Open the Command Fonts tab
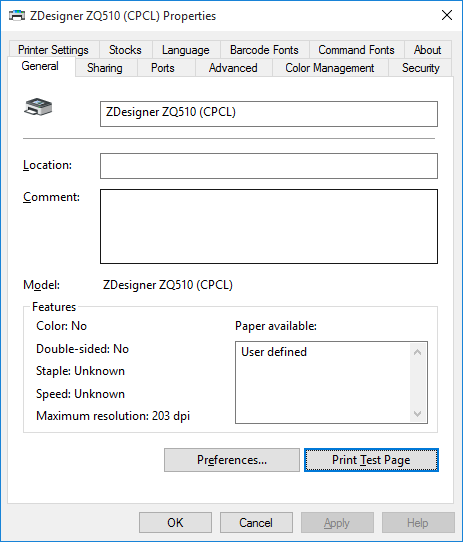This screenshot has width=463, height=542. click(356, 50)
